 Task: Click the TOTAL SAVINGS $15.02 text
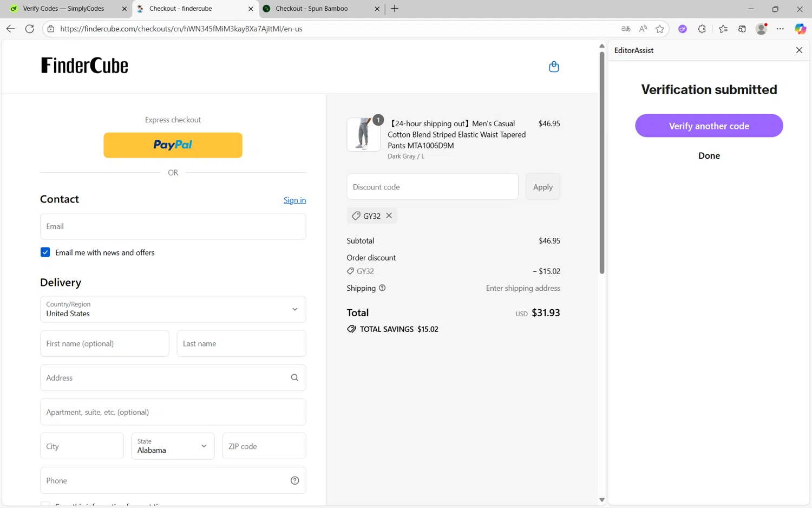(x=399, y=329)
